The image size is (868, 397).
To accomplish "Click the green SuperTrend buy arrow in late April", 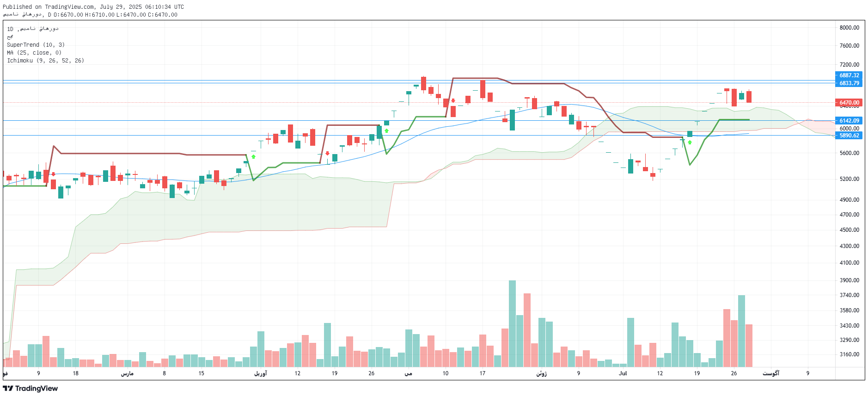I will (x=386, y=131).
